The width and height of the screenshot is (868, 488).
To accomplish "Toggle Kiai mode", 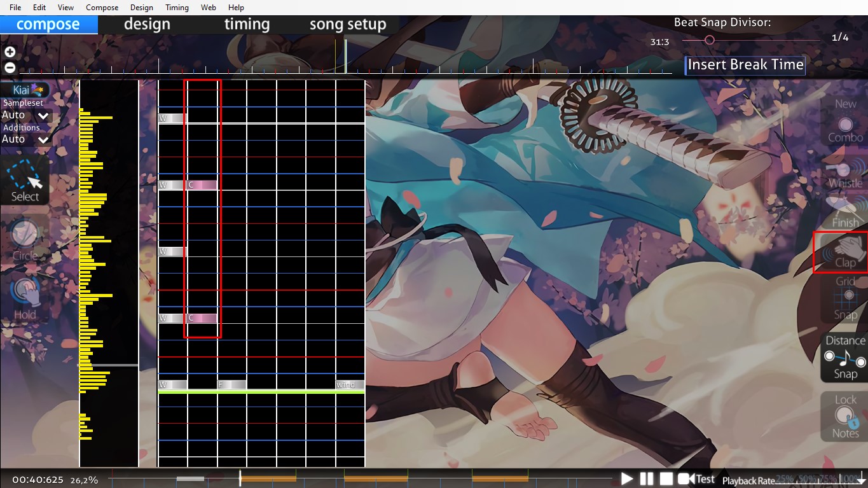I will pos(25,90).
